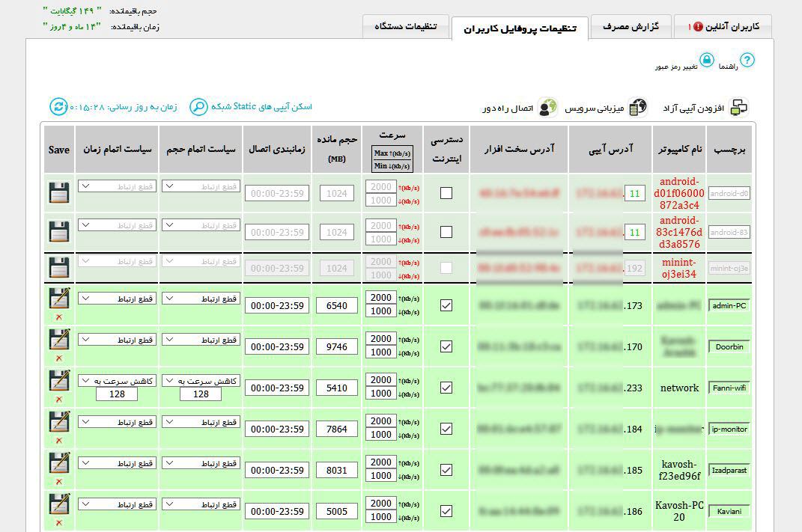This screenshot has height=532, width=802.
Task: Save row minint-oj3ei34 floppy icon
Action: [x=59, y=268]
